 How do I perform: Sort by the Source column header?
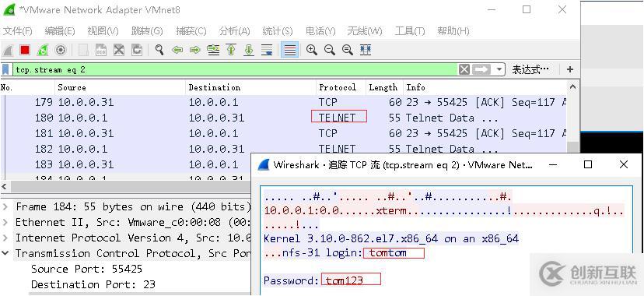pyautogui.click(x=121, y=87)
